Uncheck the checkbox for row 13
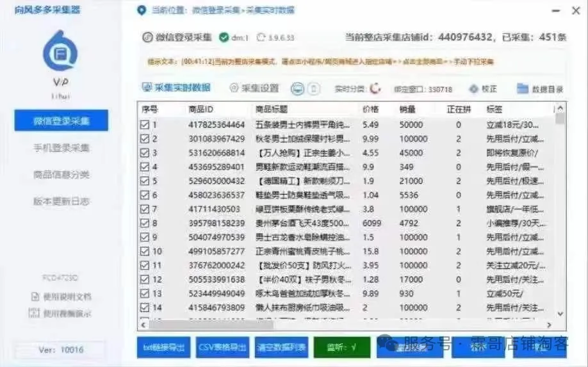588x367 pixels. pos(145,293)
